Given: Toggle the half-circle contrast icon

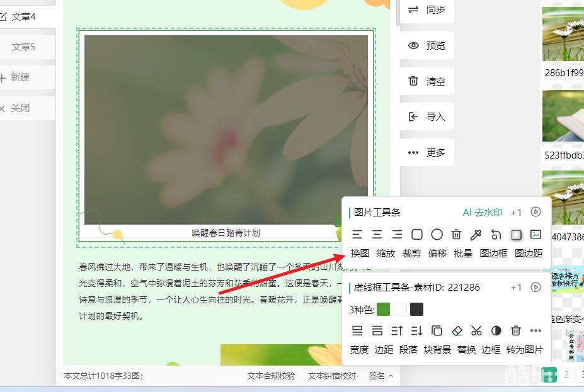Looking at the screenshot, I should coord(496,330).
